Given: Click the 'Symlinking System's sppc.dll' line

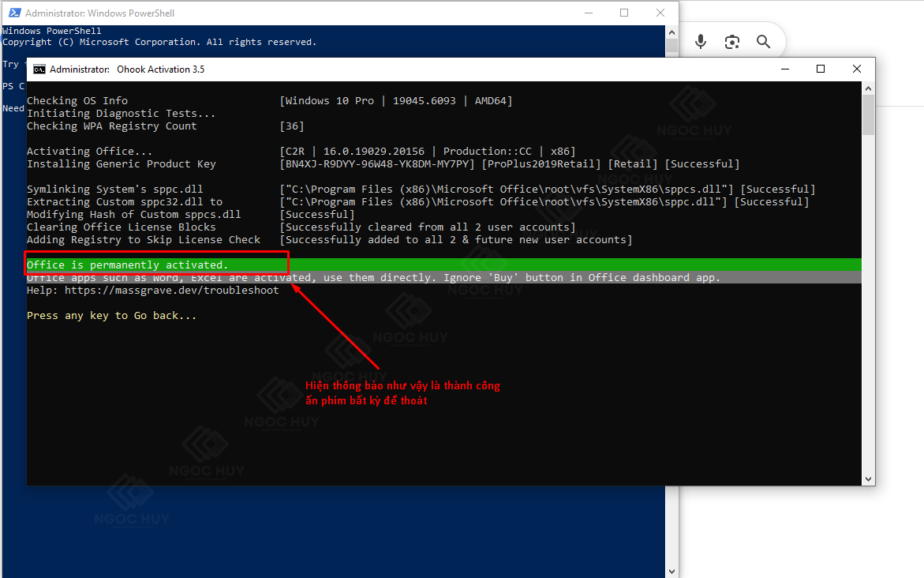Looking at the screenshot, I should (115, 190).
